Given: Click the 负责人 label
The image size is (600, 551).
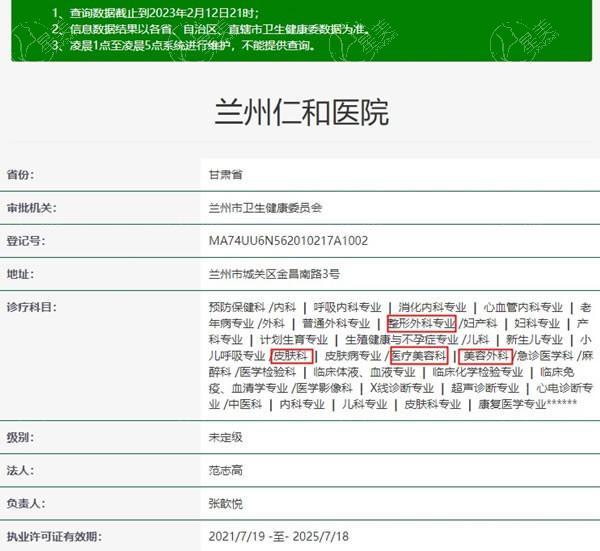Looking at the screenshot, I should (26, 504).
